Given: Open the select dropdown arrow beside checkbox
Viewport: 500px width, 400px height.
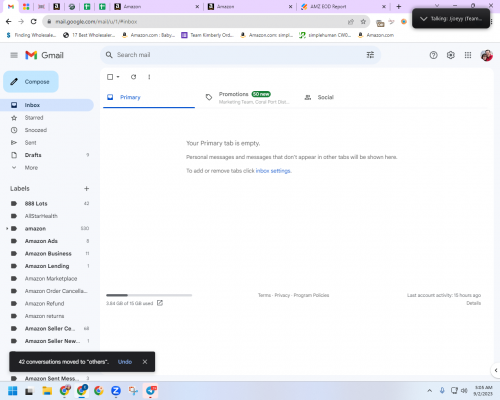Looking at the screenshot, I should 118,77.
